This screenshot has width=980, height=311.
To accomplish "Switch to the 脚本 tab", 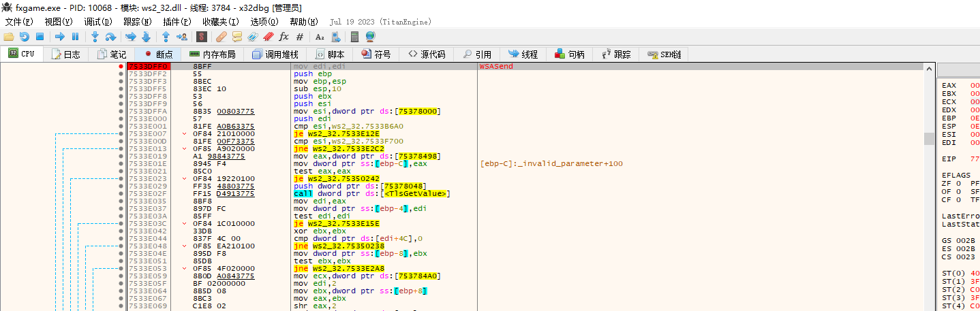I will 331,54.
